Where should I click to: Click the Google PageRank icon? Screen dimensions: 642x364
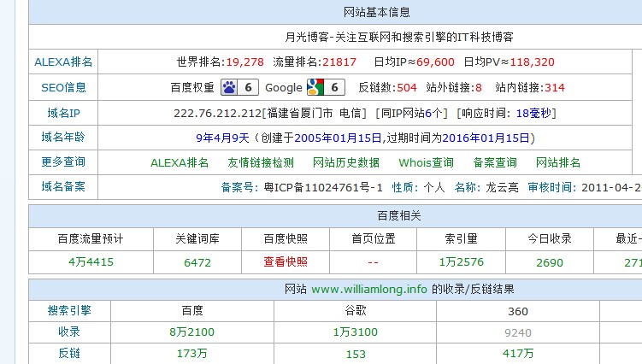pos(315,87)
